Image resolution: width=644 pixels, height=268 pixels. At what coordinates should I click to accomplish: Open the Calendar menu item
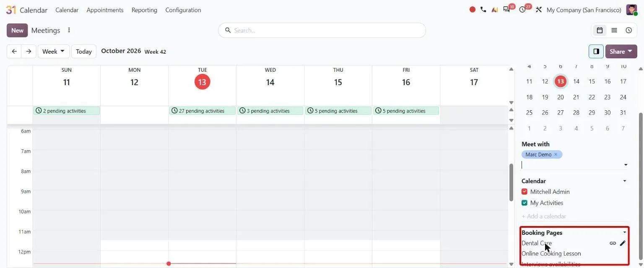click(x=67, y=10)
